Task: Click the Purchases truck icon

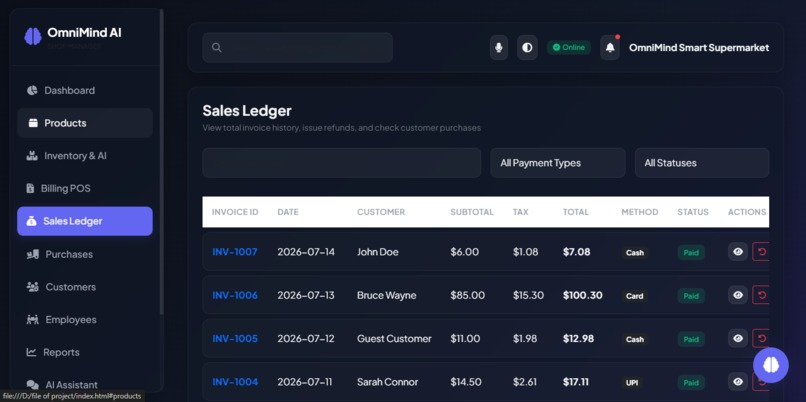Action: [32, 254]
